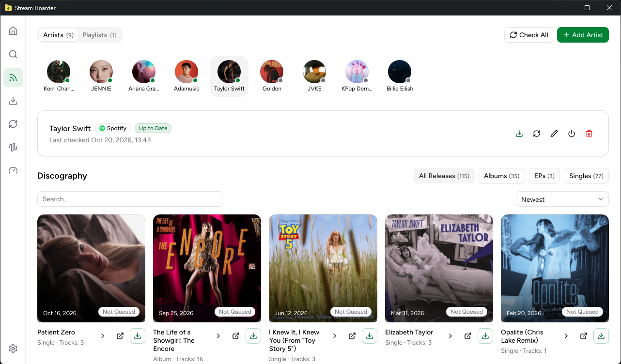Open the Downloads icon in sidebar
The width and height of the screenshot is (621, 364).
(x=13, y=101)
